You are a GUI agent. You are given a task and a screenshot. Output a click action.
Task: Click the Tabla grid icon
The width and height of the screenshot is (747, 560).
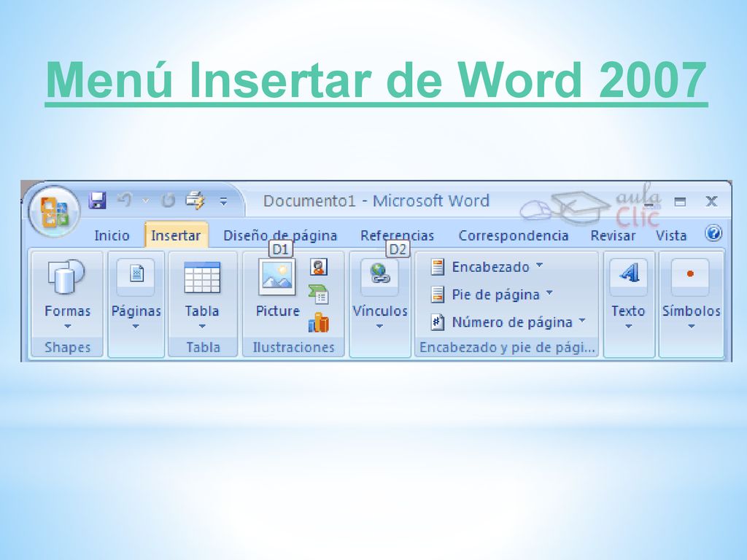(202, 276)
